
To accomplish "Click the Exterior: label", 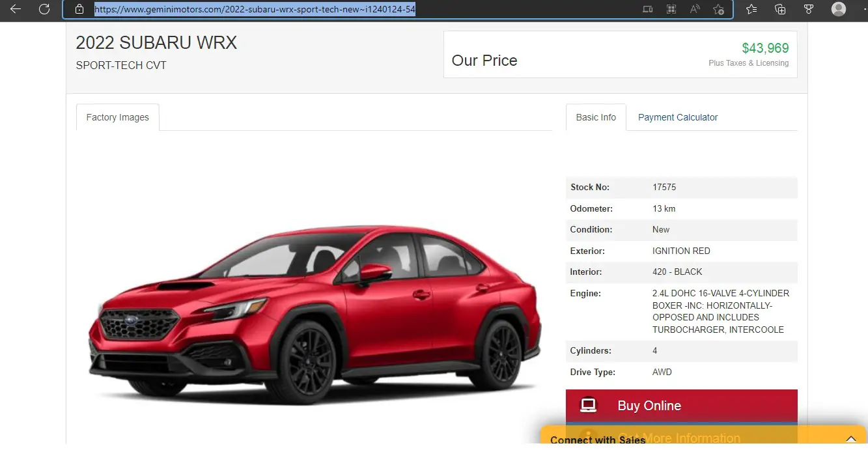I will pos(587,251).
